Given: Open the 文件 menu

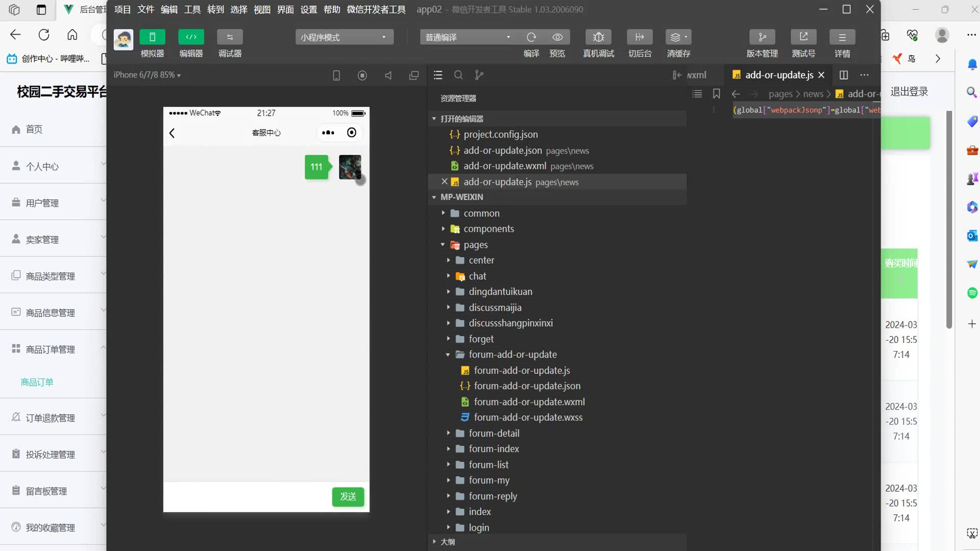Looking at the screenshot, I should [x=145, y=9].
